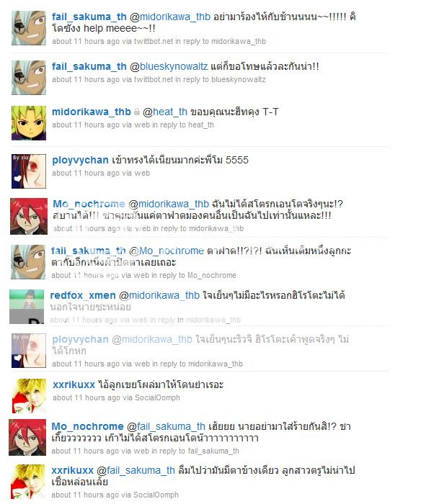Open ployvychan's avatar on the 5555 tweet
The height and width of the screenshot is (504, 444).
(x=29, y=171)
